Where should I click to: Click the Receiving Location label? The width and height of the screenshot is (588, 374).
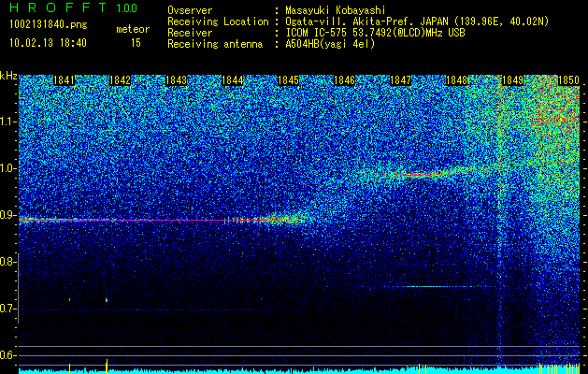[218, 22]
